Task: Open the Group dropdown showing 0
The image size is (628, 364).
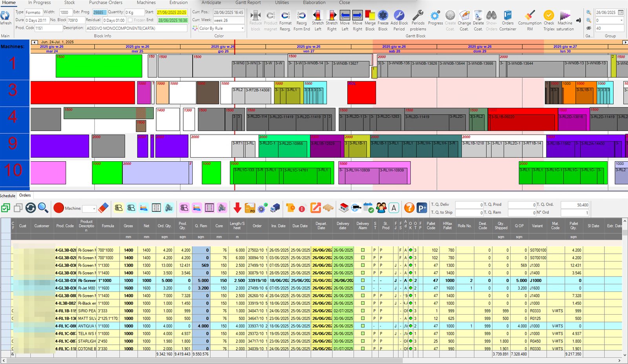Action: tap(621, 20)
